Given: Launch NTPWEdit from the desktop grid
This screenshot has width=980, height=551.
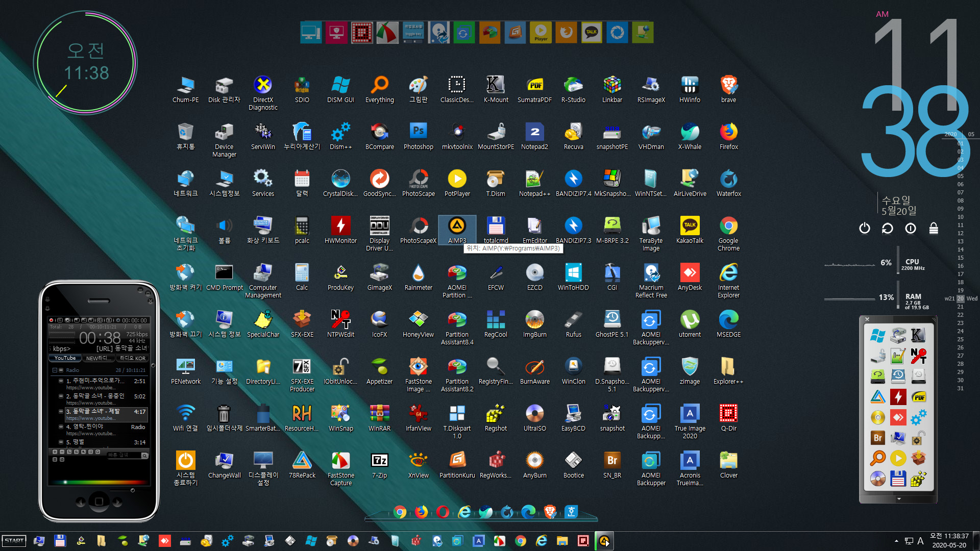Looking at the screenshot, I should [x=340, y=324].
